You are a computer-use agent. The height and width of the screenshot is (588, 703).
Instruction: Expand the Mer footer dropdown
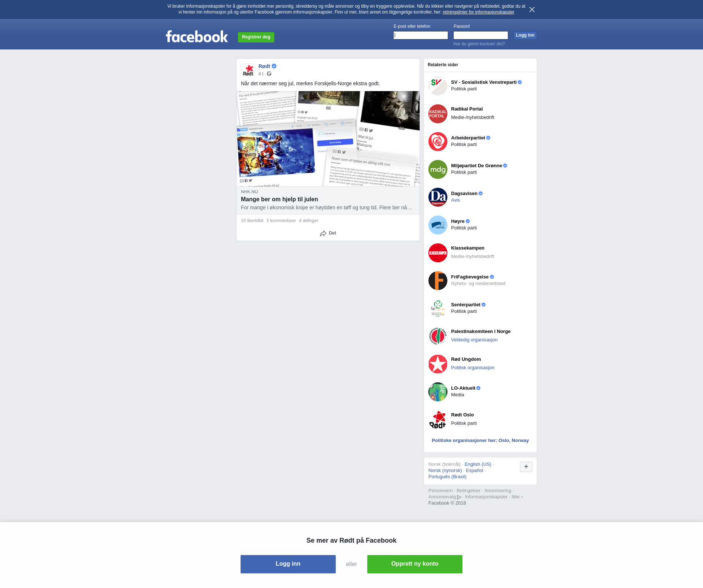(517, 497)
